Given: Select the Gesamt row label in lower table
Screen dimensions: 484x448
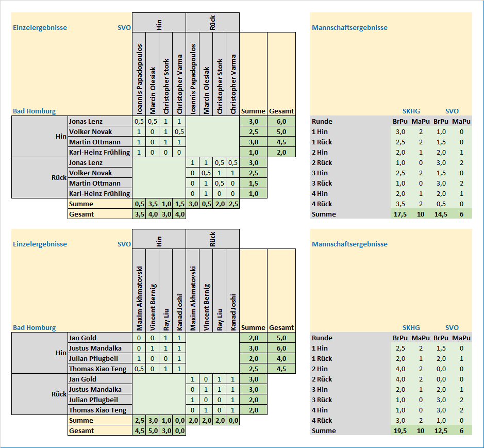Looking at the screenshot, I should 81,430.
